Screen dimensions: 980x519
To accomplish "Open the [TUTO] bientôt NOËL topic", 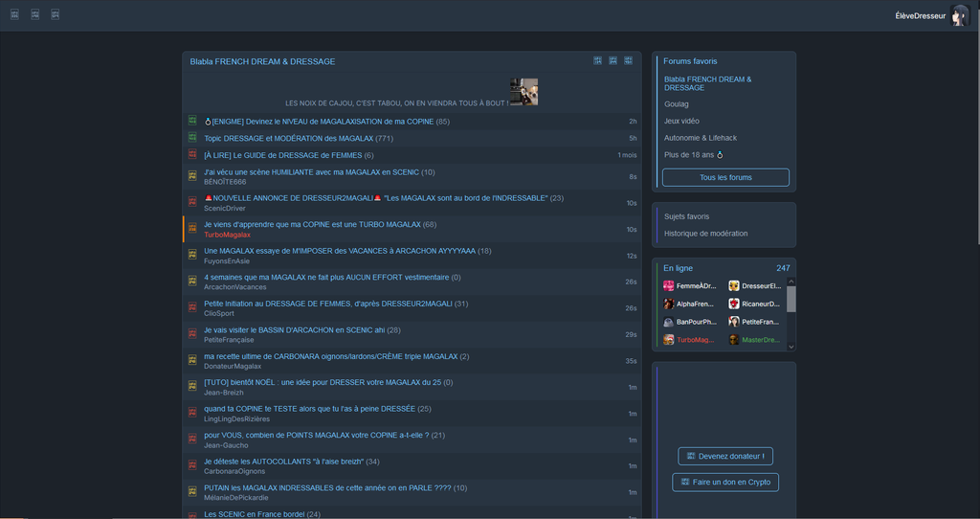I will (x=323, y=382).
